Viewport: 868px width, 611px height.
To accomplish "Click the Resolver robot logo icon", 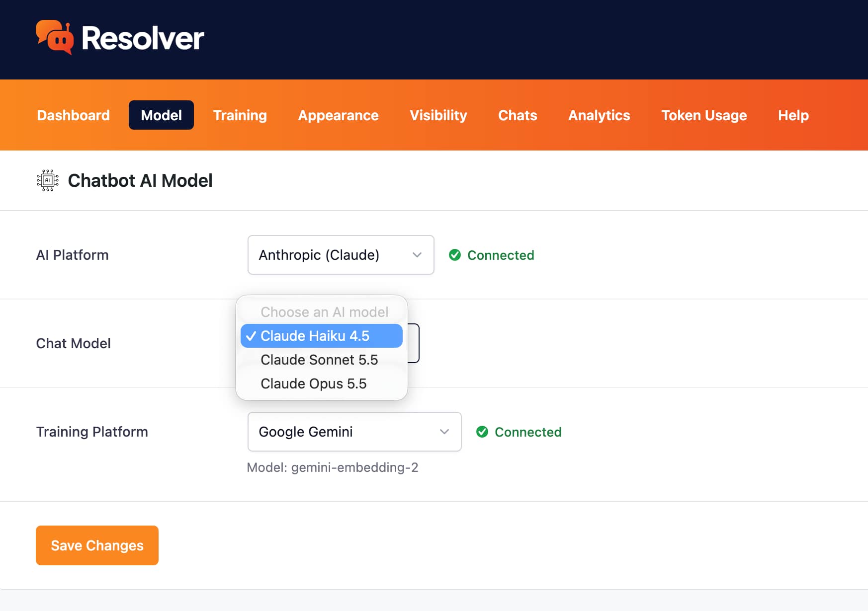I will click(x=55, y=37).
